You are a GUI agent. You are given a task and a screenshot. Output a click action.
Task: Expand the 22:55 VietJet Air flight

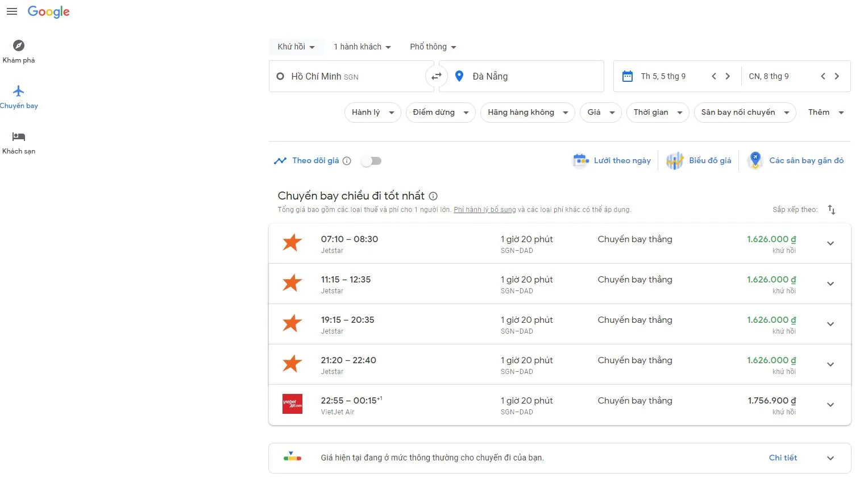coord(830,405)
